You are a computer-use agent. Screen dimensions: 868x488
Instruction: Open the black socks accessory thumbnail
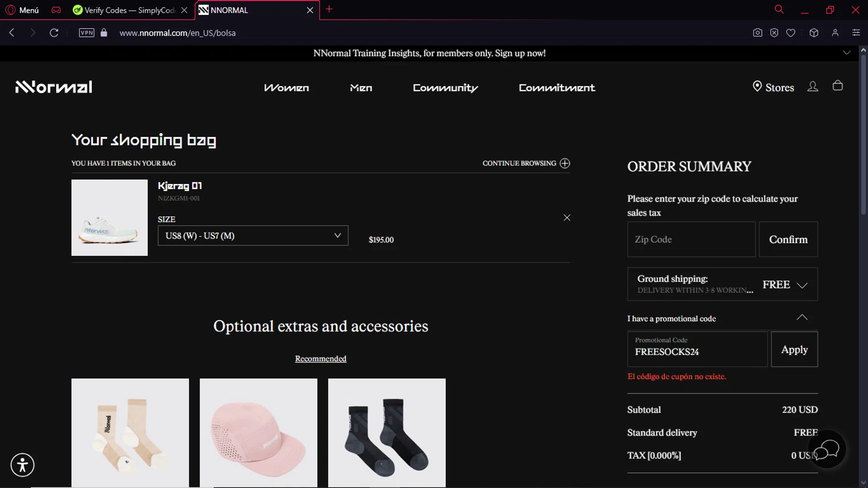coord(387,433)
